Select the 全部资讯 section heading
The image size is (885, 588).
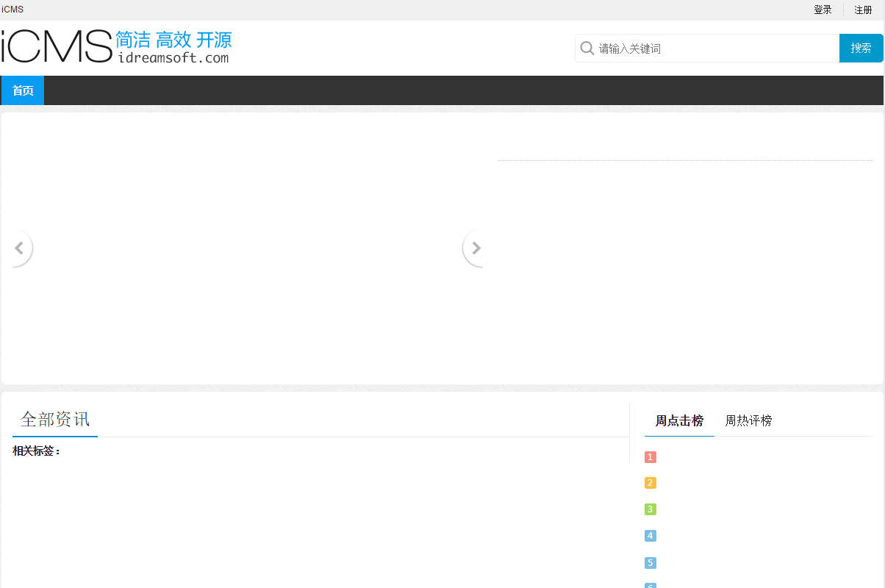[54, 419]
